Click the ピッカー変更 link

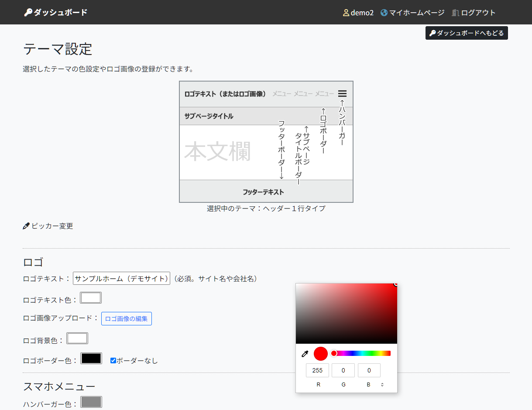(x=52, y=226)
